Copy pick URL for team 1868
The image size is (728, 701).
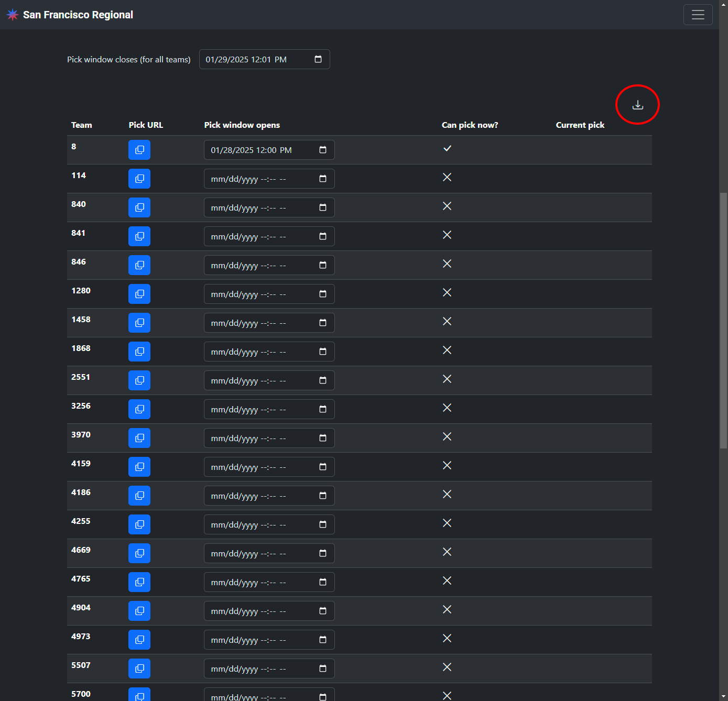tap(139, 352)
